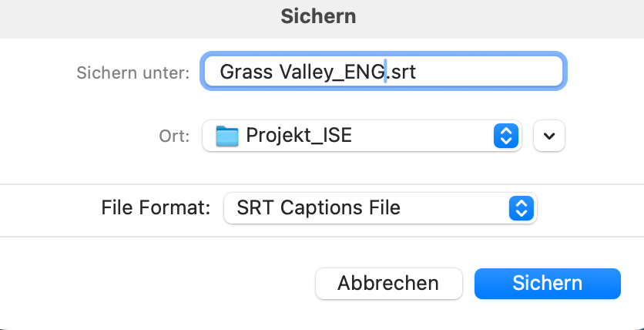Click the Ort: label
Viewport: 644px width, 330px height.
tap(174, 136)
